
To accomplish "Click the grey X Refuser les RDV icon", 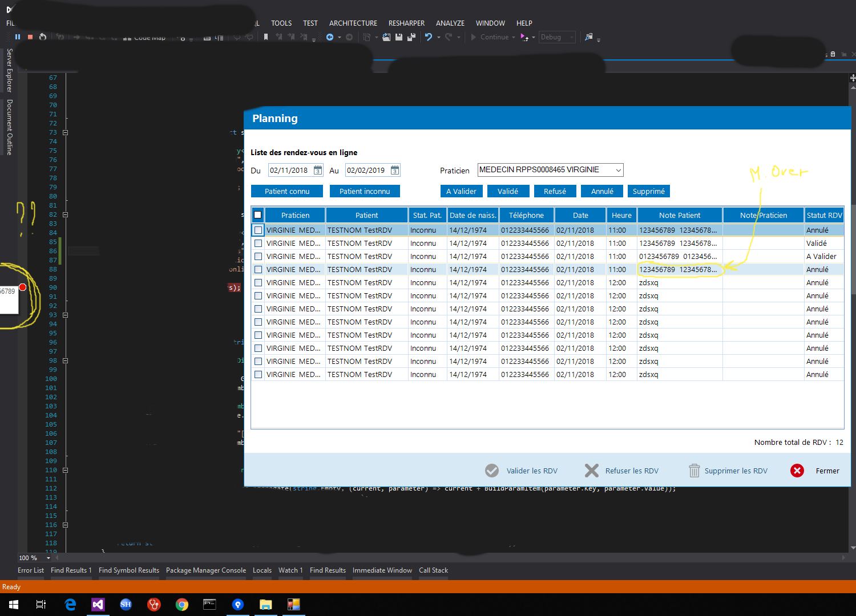I will coord(592,471).
